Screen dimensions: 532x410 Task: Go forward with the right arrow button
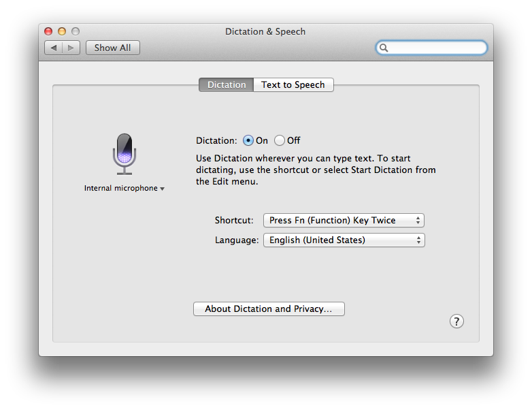(71, 48)
